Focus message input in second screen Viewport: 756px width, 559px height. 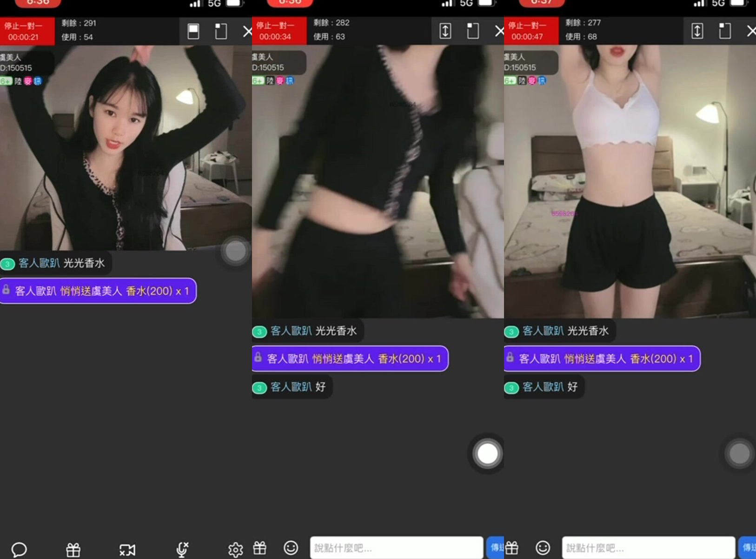click(396, 548)
